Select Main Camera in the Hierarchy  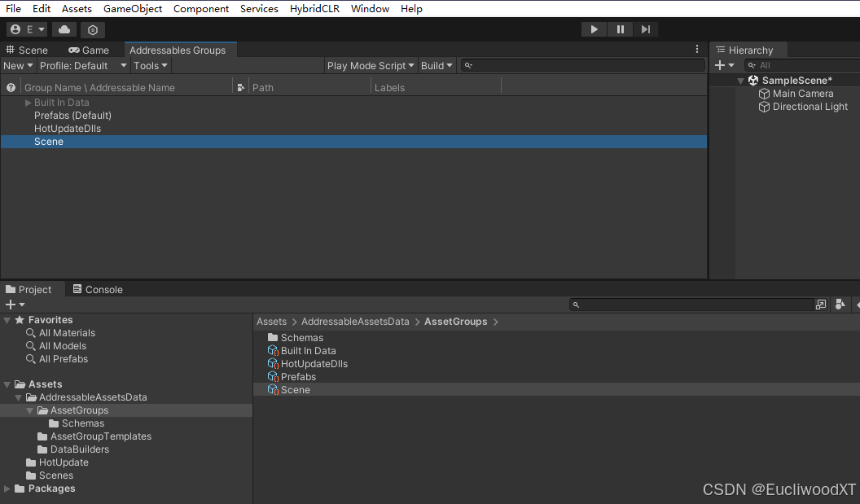pyautogui.click(x=803, y=93)
